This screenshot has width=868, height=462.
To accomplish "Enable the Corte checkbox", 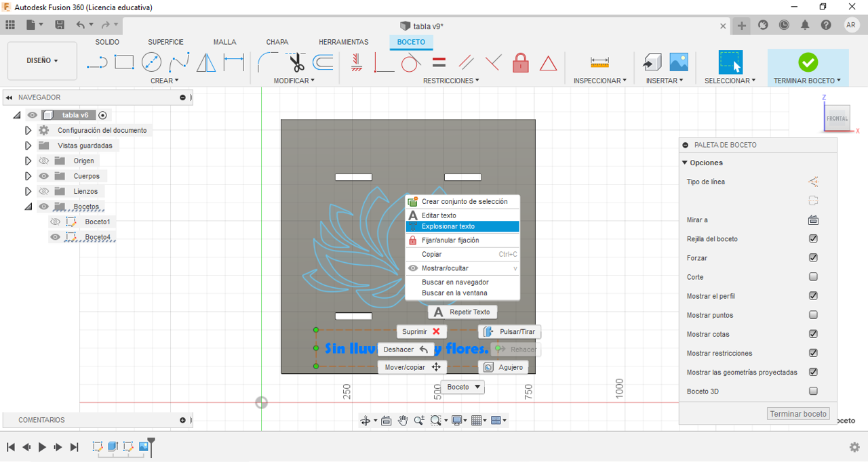I will 813,277.
